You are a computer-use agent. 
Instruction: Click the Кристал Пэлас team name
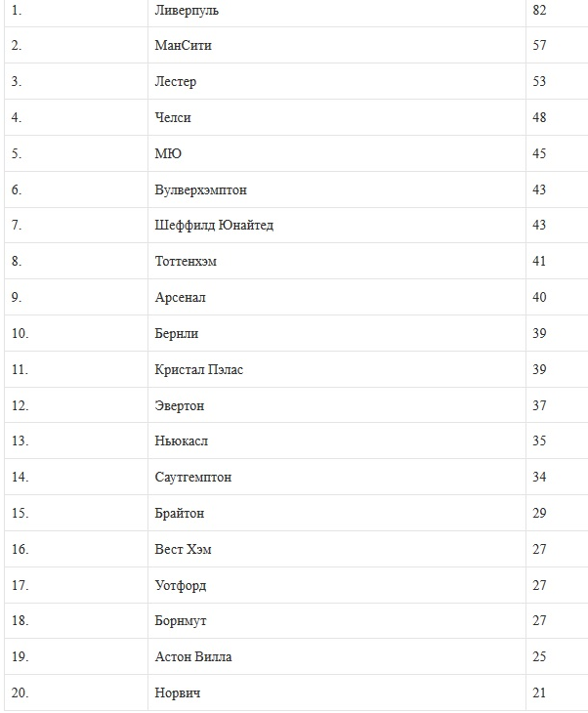pos(199,370)
